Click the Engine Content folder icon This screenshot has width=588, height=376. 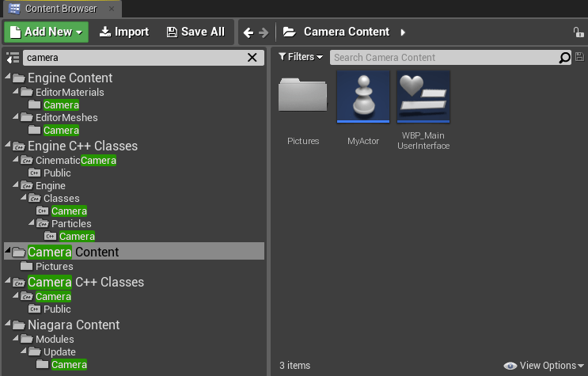tap(19, 78)
